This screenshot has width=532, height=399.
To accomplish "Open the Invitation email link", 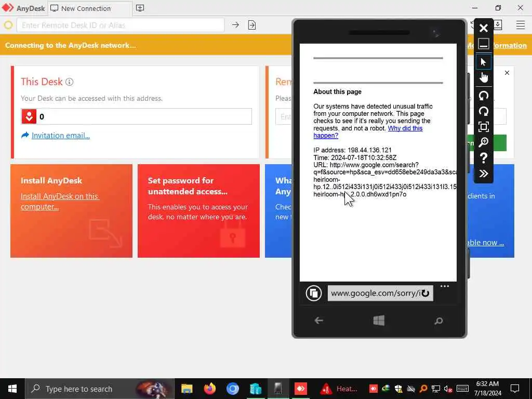I will [60, 136].
